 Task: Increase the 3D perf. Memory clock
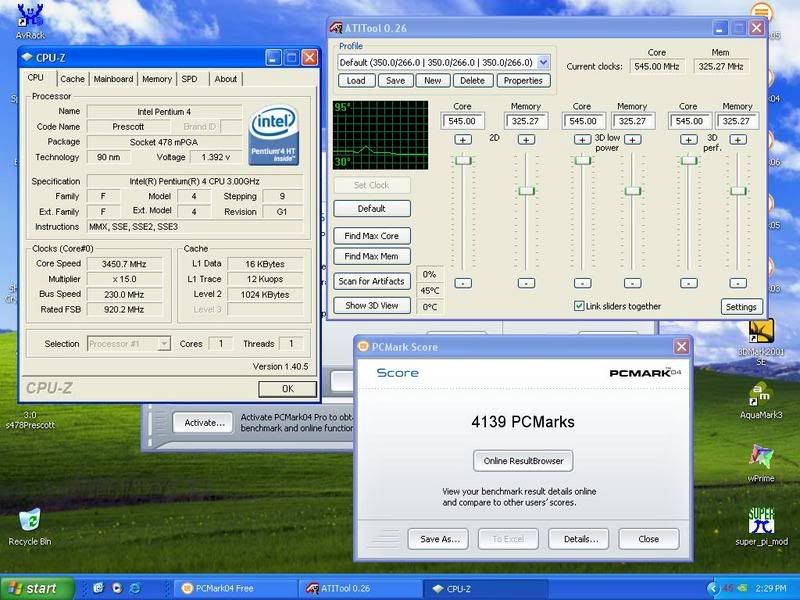coord(738,139)
